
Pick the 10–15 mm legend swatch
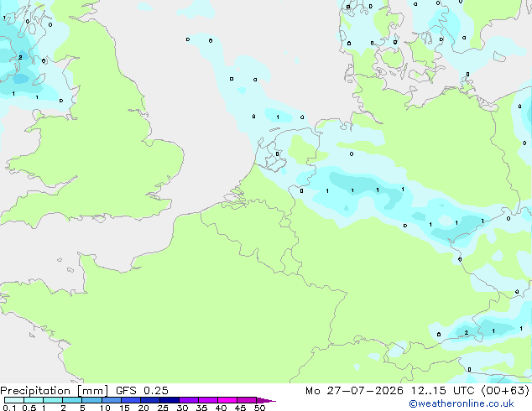[x=111, y=400]
